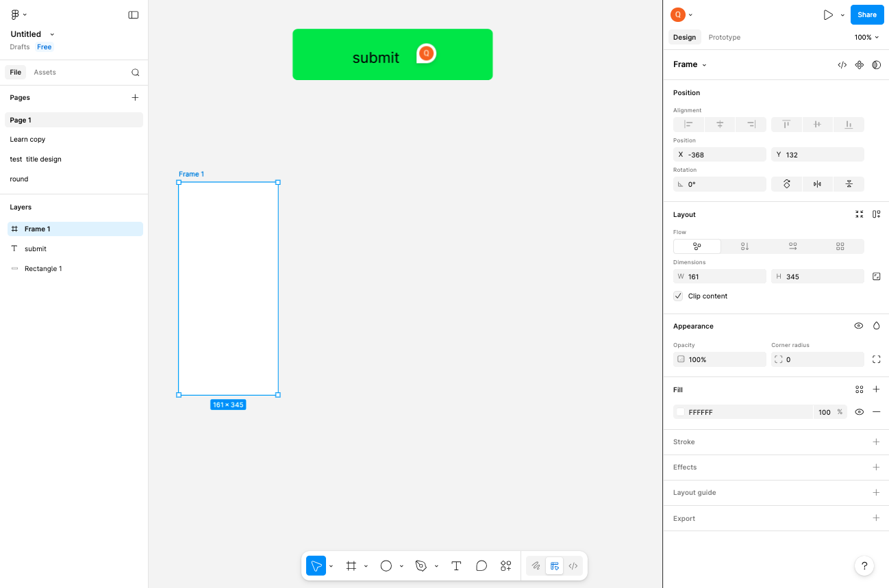Screen dimensions: 889x588
Task: Select horizontal flow layout option
Action: point(792,246)
